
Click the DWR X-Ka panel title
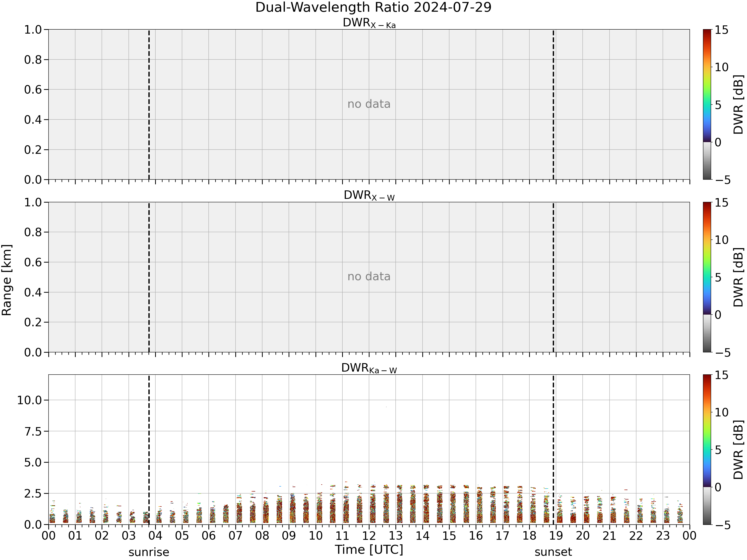(x=369, y=23)
